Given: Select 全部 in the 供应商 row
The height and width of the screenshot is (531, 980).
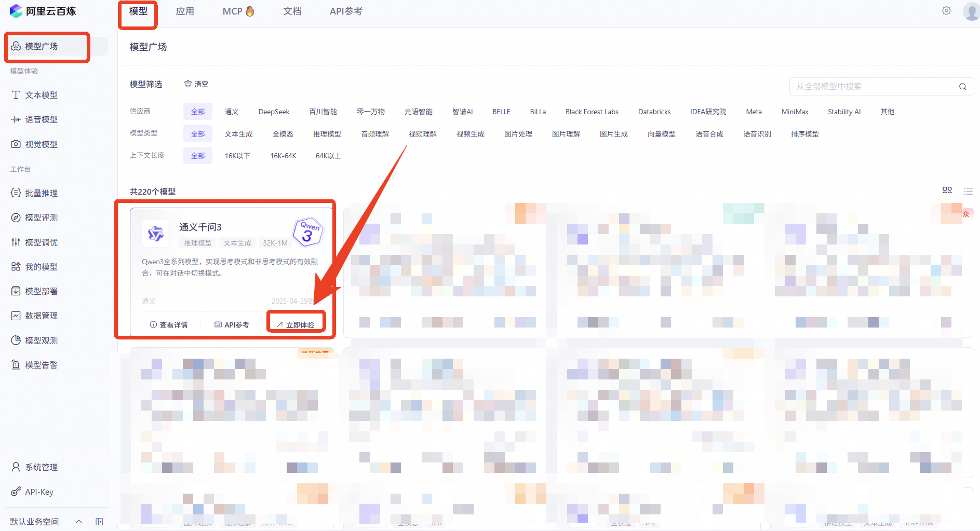Looking at the screenshot, I should (x=198, y=112).
